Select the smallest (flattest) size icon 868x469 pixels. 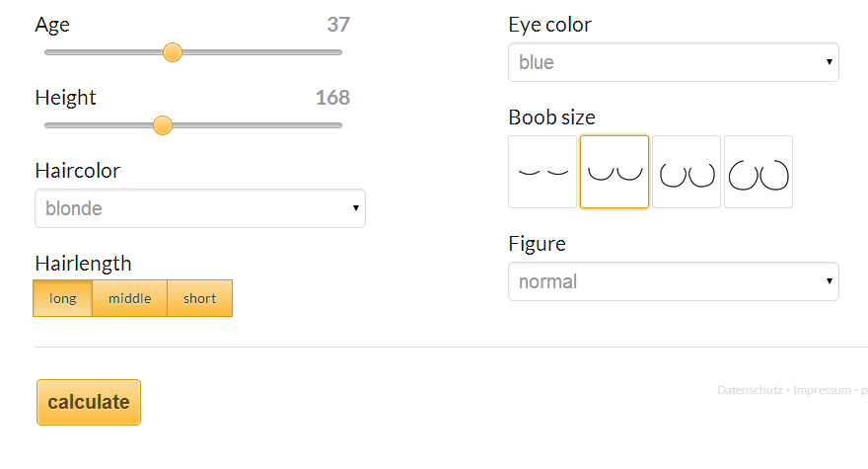point(542,172)
